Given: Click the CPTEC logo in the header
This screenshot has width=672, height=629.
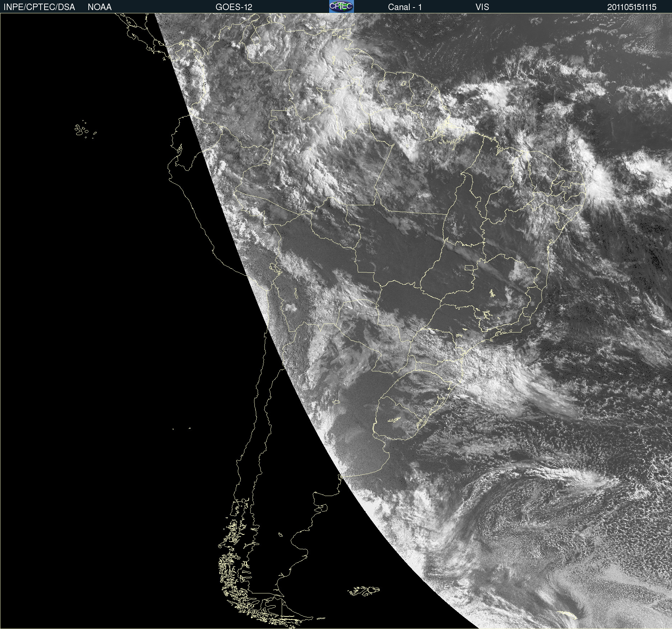Looking at the screenshot, I should pyautogui.click(x=341, y=6).
